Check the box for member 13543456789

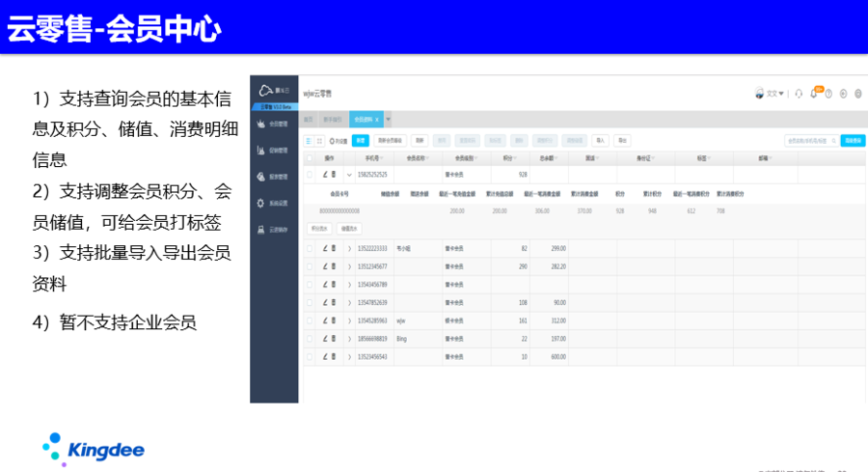pos(310,285)
